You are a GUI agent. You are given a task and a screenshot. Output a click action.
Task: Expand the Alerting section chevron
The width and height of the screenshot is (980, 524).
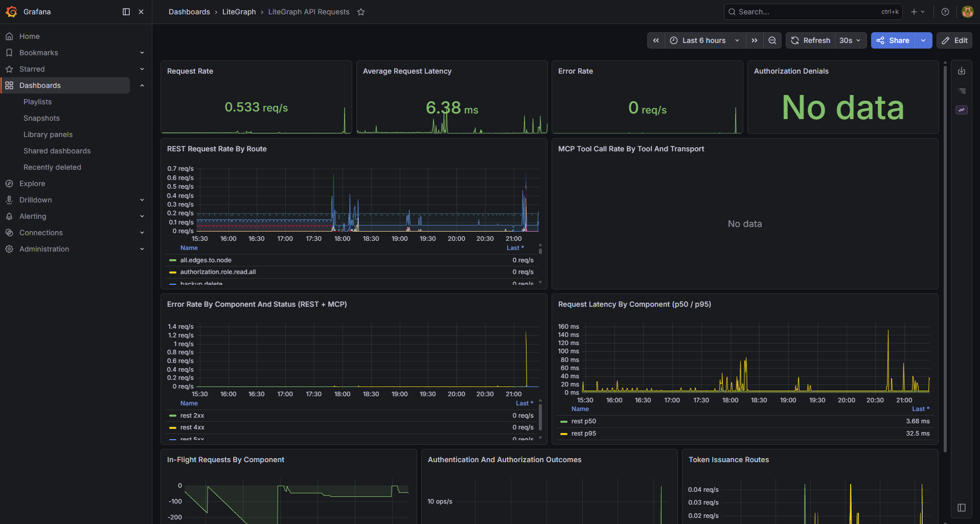(142, 216)
